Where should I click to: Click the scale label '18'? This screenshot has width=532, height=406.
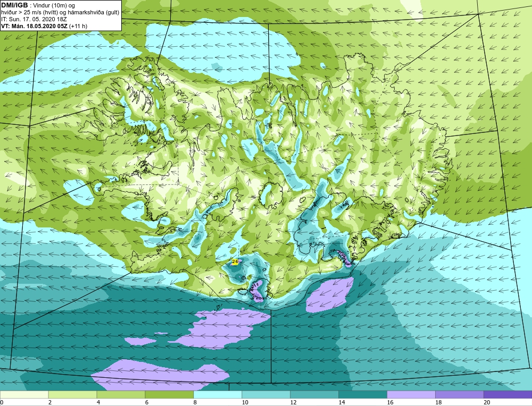[x=438, y=403]
